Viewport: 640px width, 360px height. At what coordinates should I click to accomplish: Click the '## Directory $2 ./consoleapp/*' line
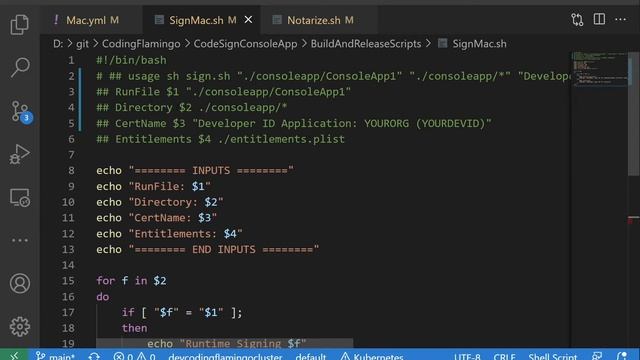(x=191, y=107)
